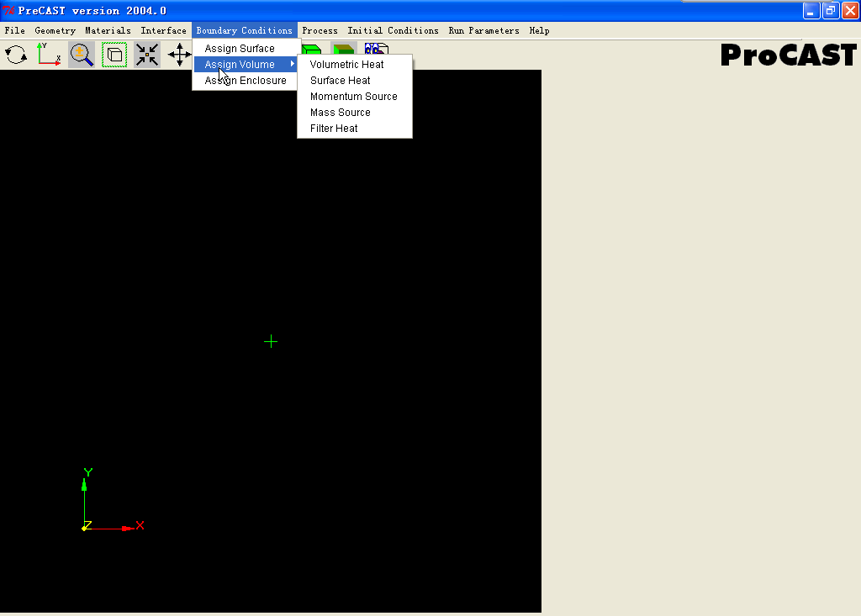This screenshot has height=616, width=861.
Task: Open the Interface menu
Action: point(164,31)
